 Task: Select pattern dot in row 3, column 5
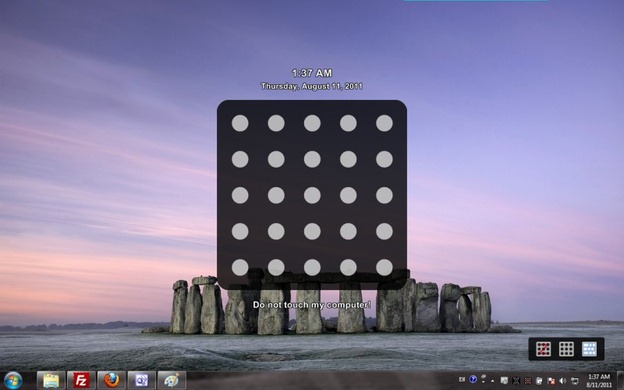tap(384, 195)
